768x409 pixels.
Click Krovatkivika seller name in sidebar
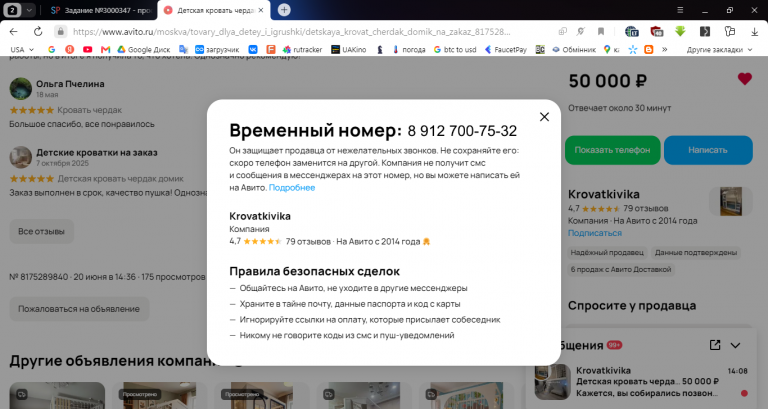(603, 194)
